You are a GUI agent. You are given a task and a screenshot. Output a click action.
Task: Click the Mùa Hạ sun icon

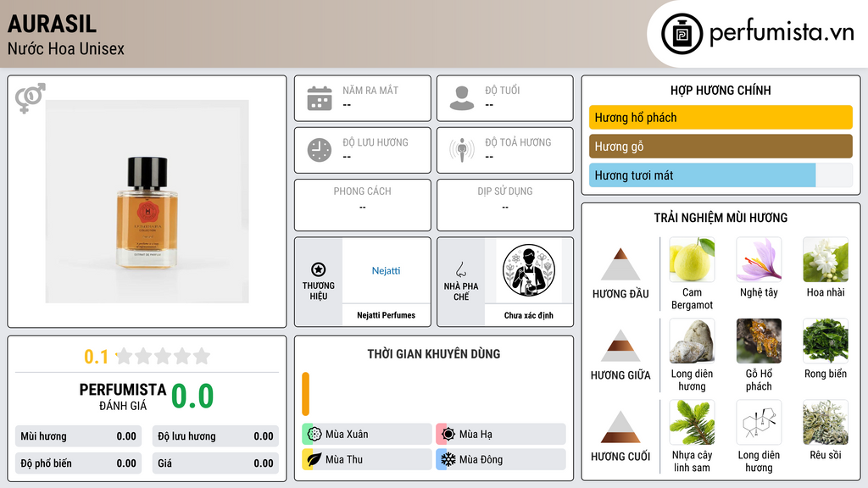[x=448, y=434]
